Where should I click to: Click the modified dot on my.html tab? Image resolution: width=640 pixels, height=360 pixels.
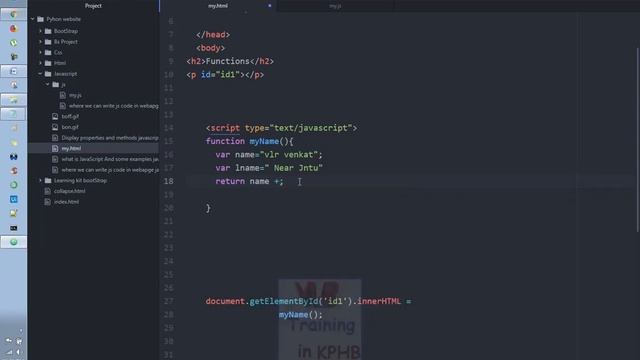[x=270, y=6]
